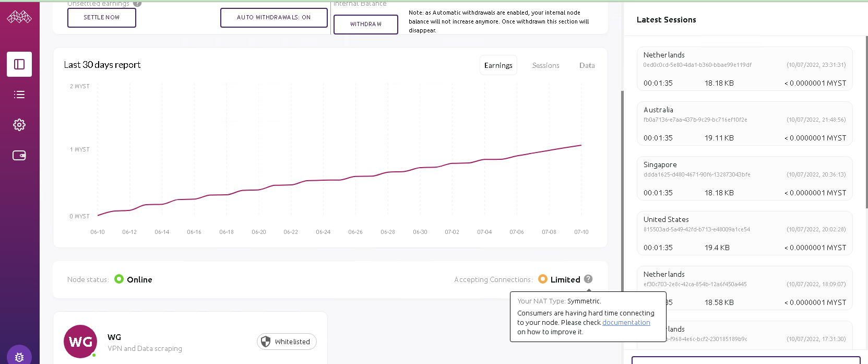Select the Singapore session card

(744, 178)
